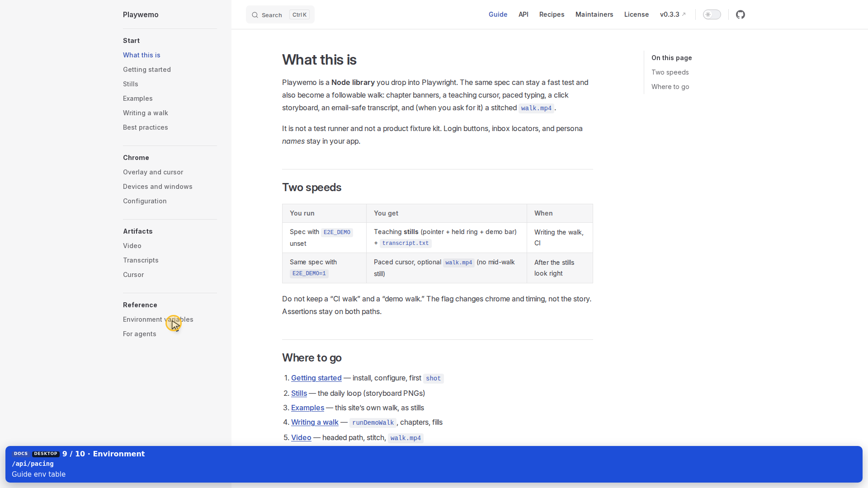
Task: Jump to Two speeds in page outline
Action: click(670, 72)
